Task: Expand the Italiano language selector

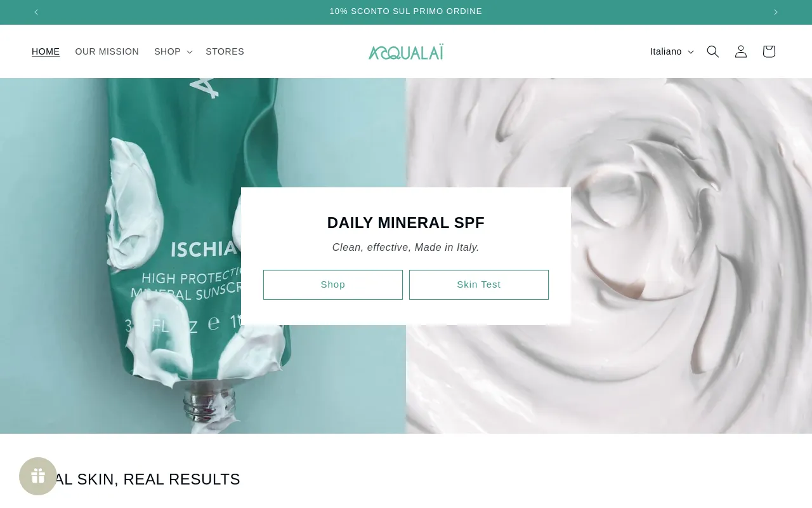Action: tap(672, 51)
